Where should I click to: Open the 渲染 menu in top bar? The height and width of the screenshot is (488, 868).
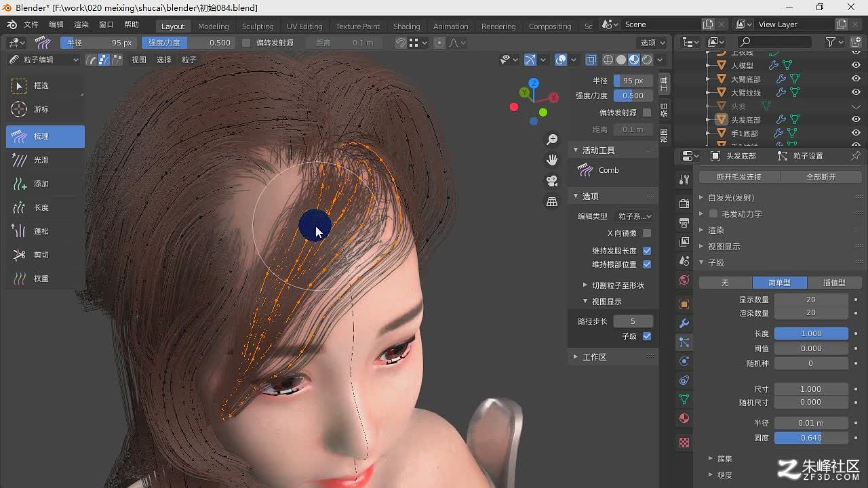pos(81,24)
